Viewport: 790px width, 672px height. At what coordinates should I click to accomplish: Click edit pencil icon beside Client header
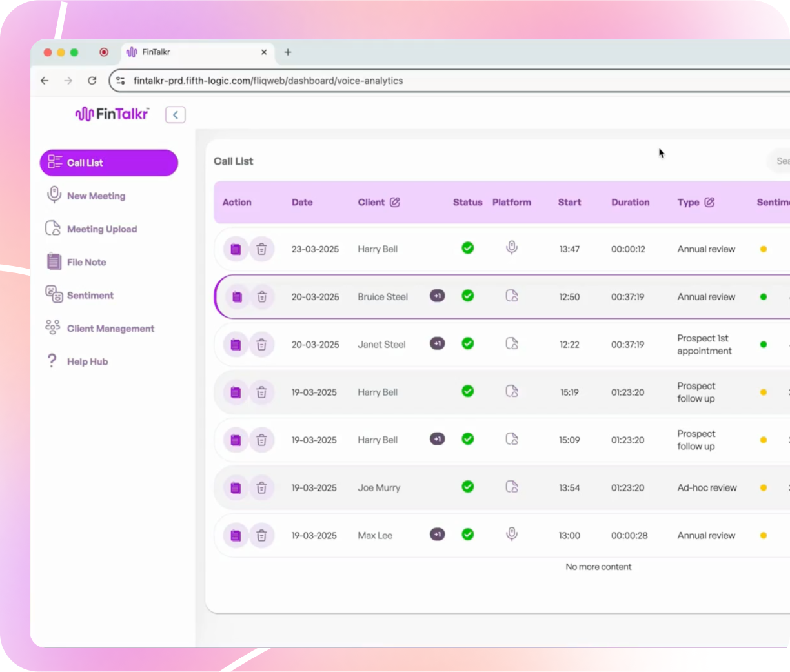click(x=395, y=202)
